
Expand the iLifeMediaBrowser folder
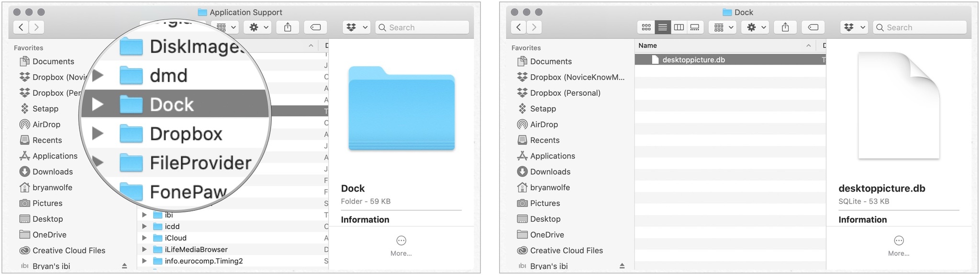tap(145, 250)
